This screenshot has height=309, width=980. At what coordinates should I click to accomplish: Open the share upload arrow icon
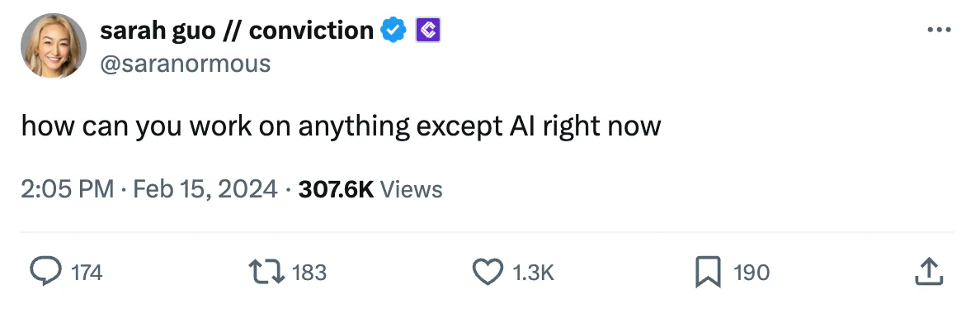coord(928,272)
